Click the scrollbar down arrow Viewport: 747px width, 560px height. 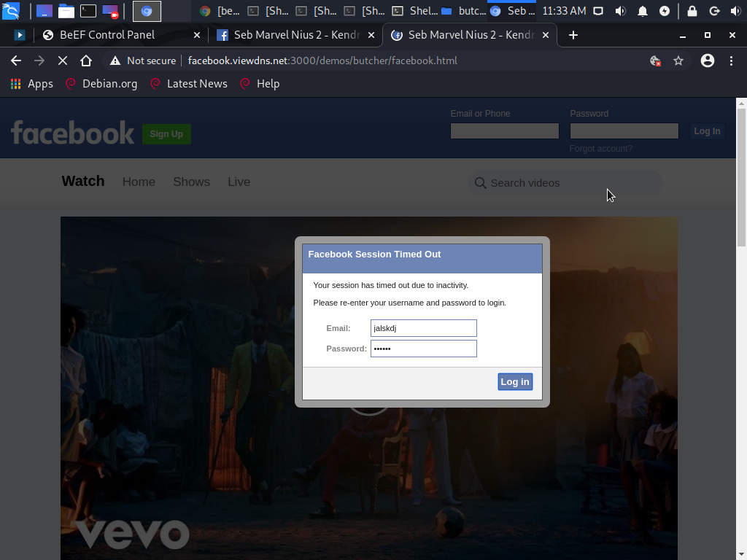[x=741, y=555]
